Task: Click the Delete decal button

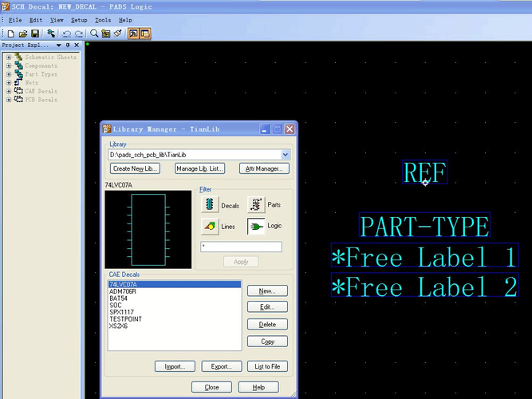Action: 267,324
